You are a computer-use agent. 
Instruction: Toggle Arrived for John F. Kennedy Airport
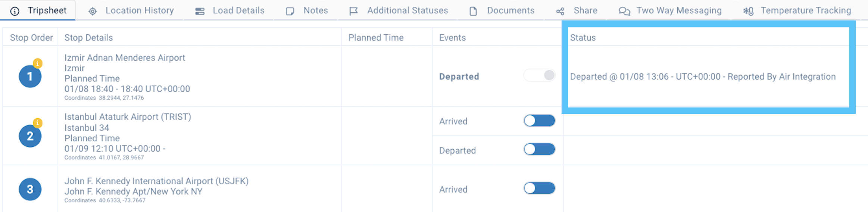(x=539, y=188)
